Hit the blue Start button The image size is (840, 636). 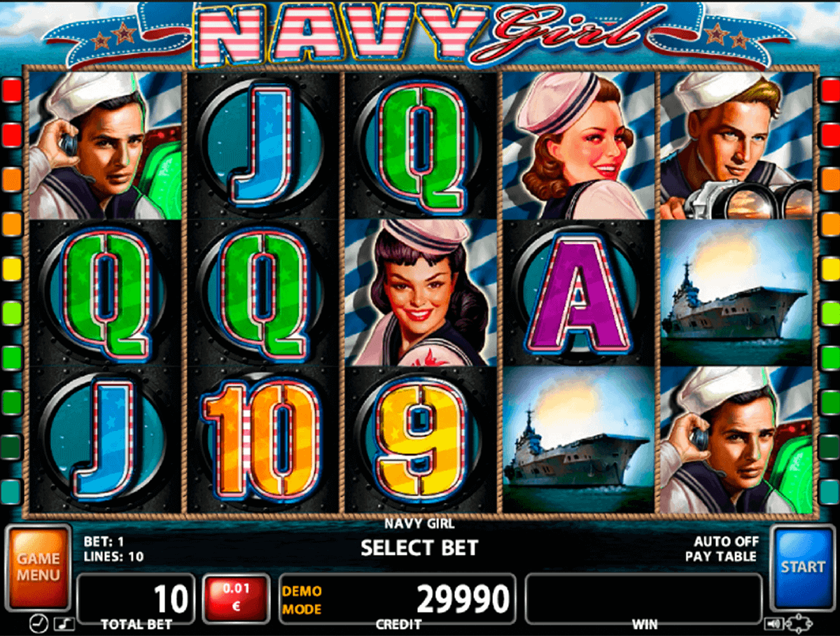[802, 567]
